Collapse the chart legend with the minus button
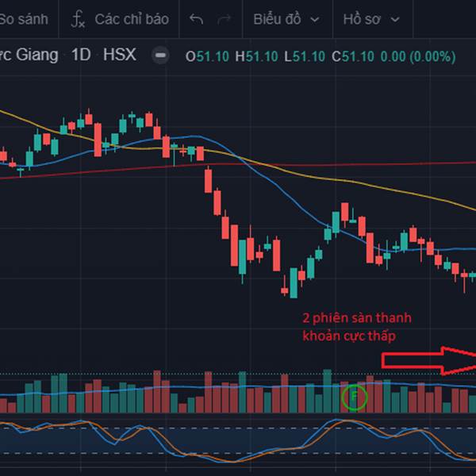The width and height of the screenshot is (476, 476). point(160,56)
